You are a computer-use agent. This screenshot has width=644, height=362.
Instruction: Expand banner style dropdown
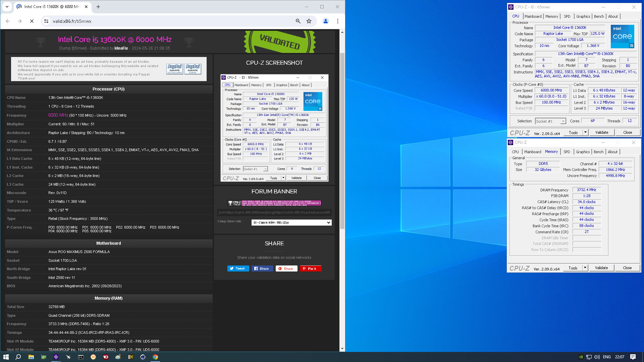click(291, 223)
